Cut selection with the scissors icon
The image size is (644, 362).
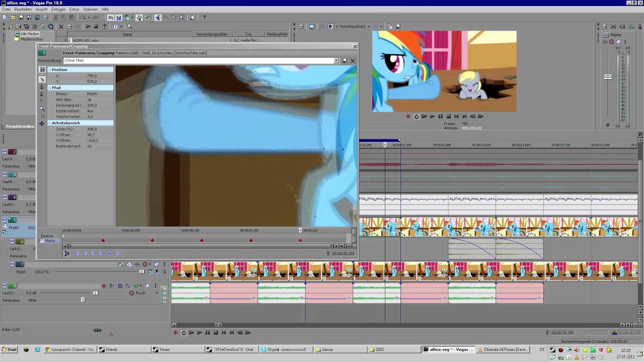pyautogui.click(x=56, y=17)
